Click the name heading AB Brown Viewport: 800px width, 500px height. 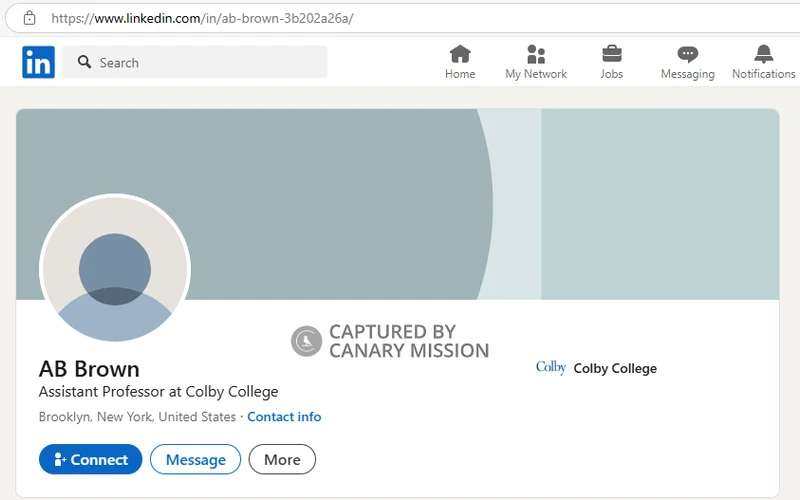[89, 369]
